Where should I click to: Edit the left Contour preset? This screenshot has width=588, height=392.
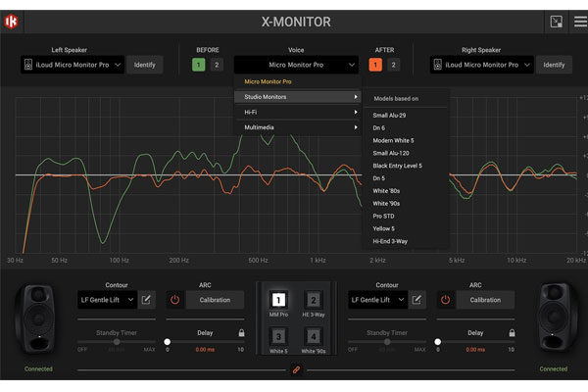146,300
